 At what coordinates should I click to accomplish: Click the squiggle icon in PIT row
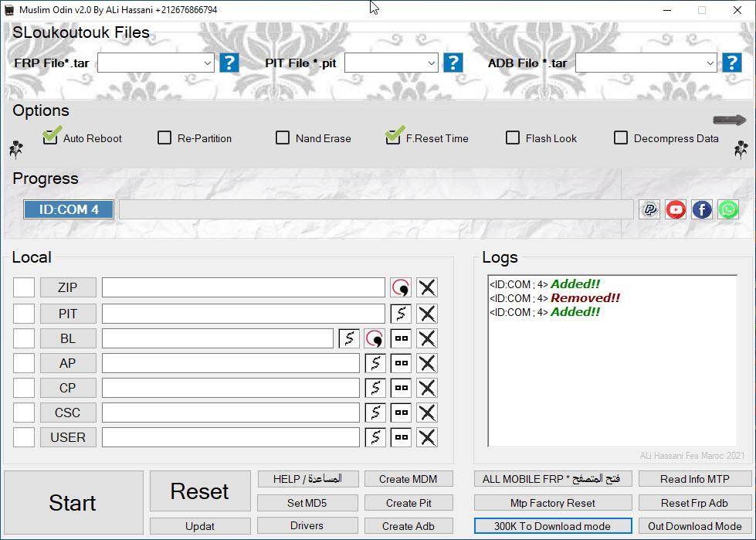(x=401, y=314)
